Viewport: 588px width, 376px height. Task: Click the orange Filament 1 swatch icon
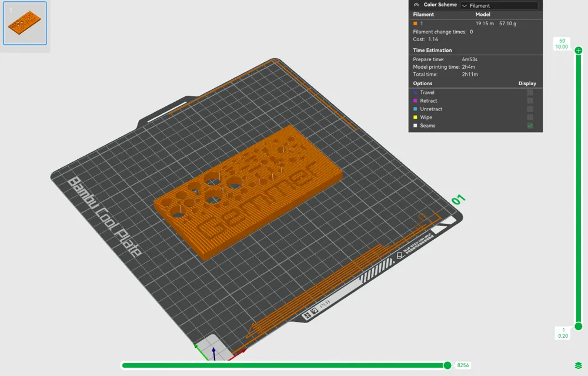tap(416, 22)
